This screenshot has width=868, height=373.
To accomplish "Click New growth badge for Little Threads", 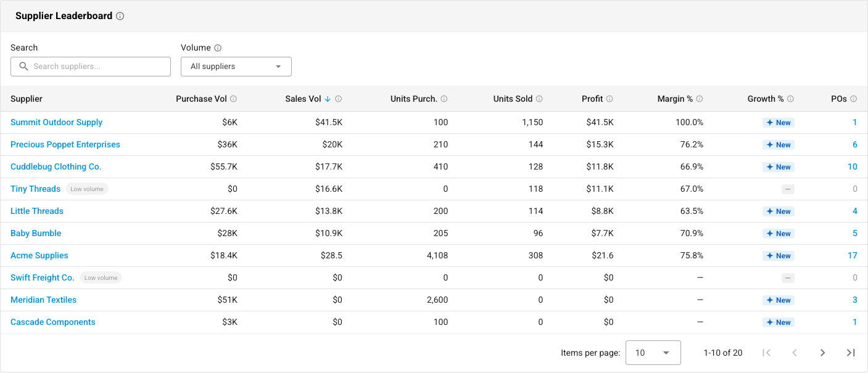I will tap(779, 211).
